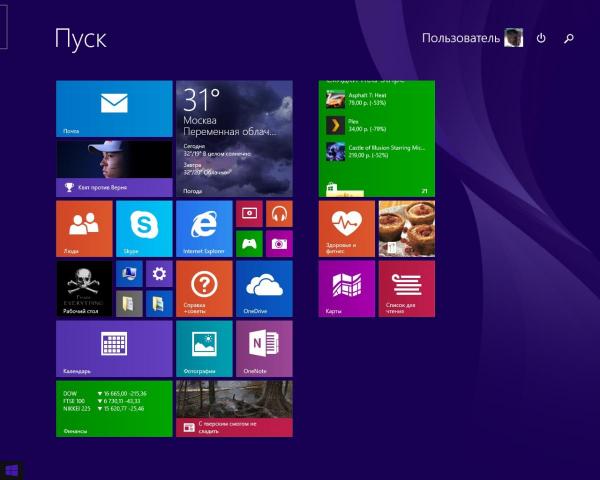This screenshot has height=480, width=600.
Task: Click the search magnifier button
Action: point(569,38)
